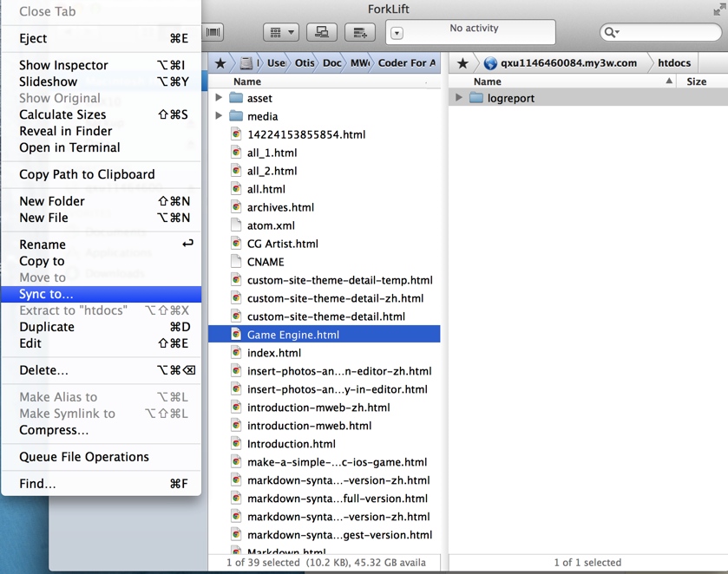
Task: Click the queue add toolbar icon
Action: 360,32
